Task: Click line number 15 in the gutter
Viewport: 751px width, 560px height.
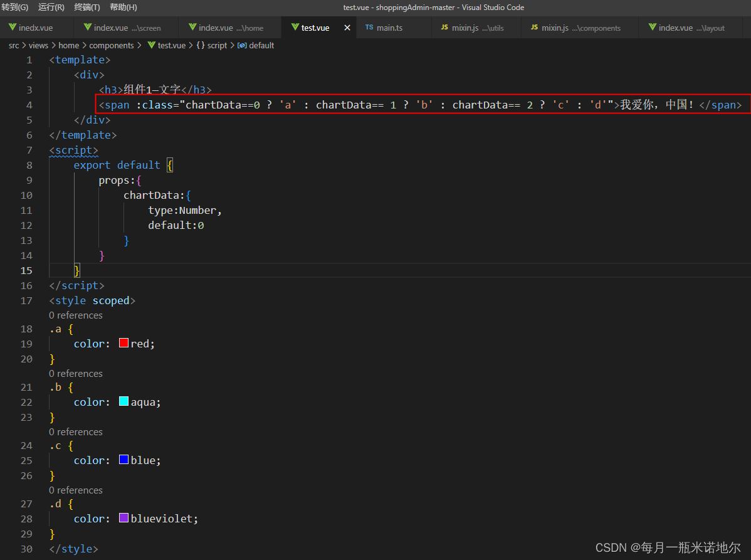Action: [x=26, y=271]
